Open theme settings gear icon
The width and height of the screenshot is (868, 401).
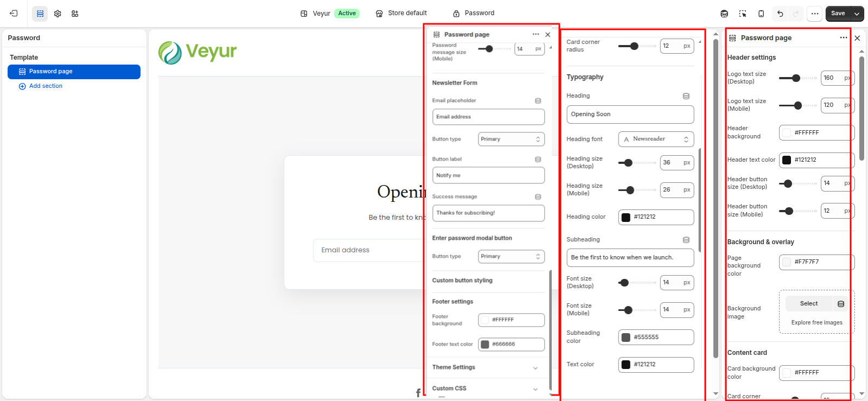coord(58,14)
